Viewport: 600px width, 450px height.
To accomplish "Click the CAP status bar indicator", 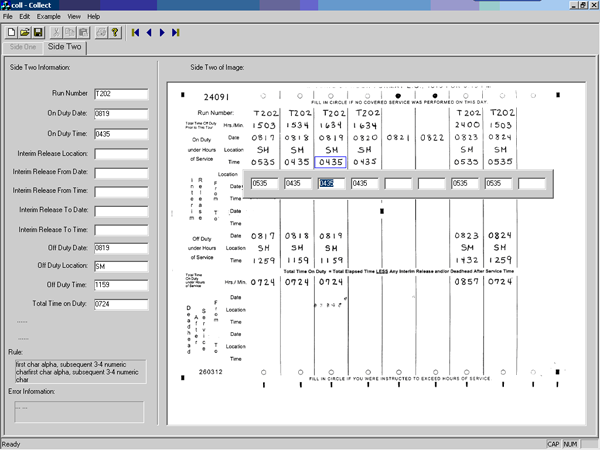I will [553, 444].
